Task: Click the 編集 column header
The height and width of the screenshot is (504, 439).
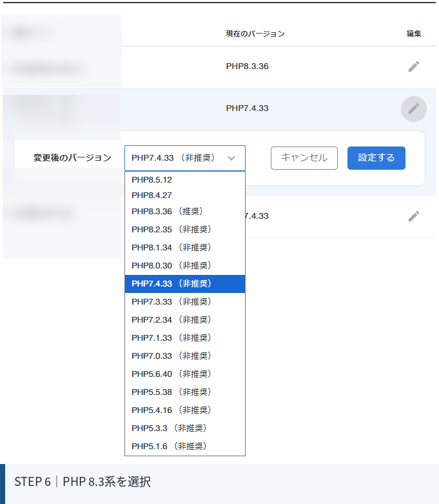Action: pyautogui.click(x=414, y=34)
